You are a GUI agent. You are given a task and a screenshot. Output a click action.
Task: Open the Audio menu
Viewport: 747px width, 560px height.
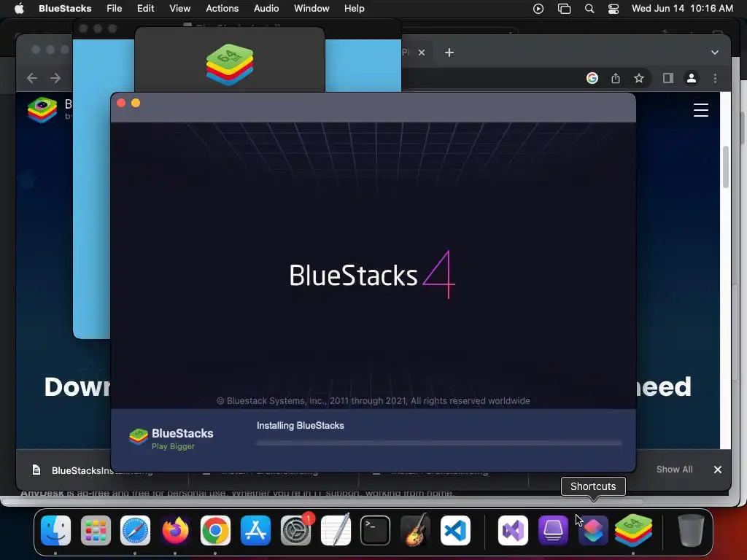(266, 8)
